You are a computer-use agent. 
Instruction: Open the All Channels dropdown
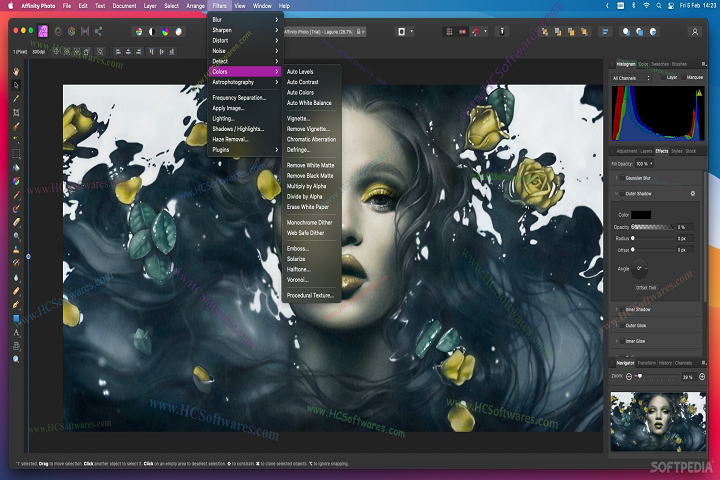[x=631, y=78]
